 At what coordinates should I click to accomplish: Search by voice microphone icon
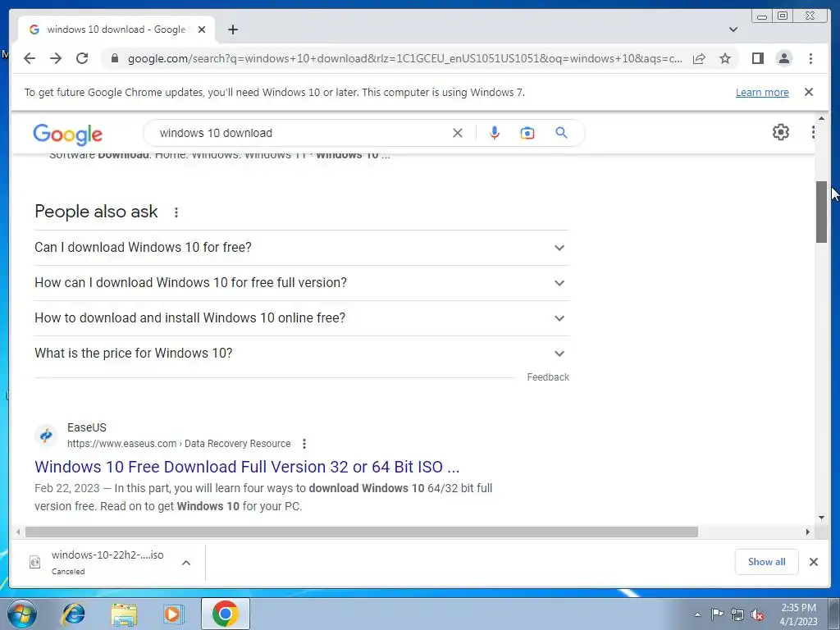[x=495, y=133]
